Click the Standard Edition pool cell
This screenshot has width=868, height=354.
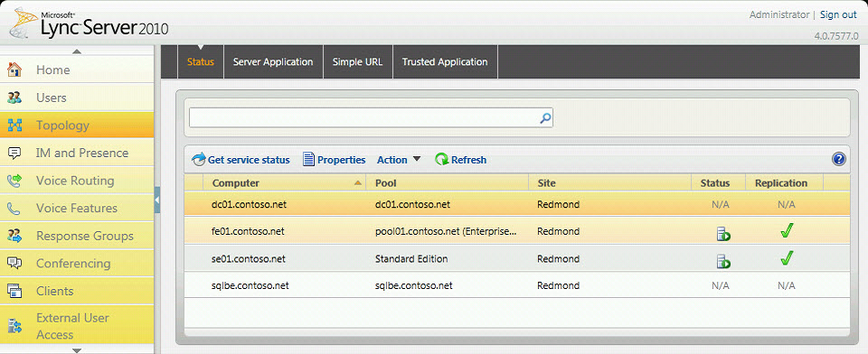point(411,258)
